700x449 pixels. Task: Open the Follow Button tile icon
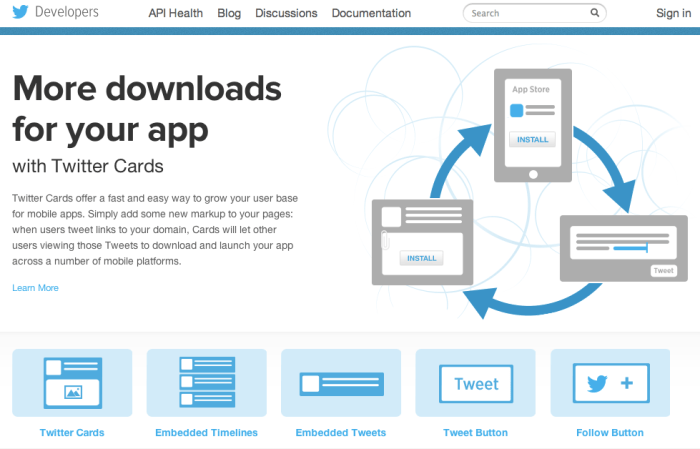coord(610,382)
